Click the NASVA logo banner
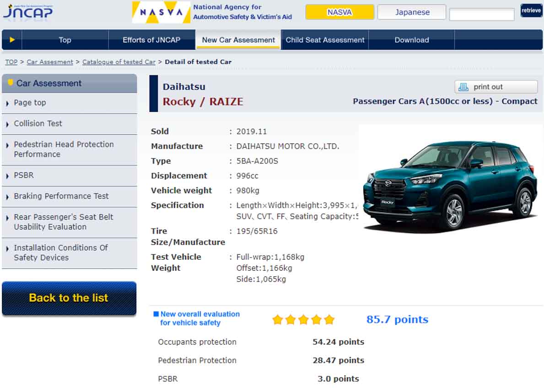Image resolution: width=544 pixels, height=392 pixels. click(161, 12)
